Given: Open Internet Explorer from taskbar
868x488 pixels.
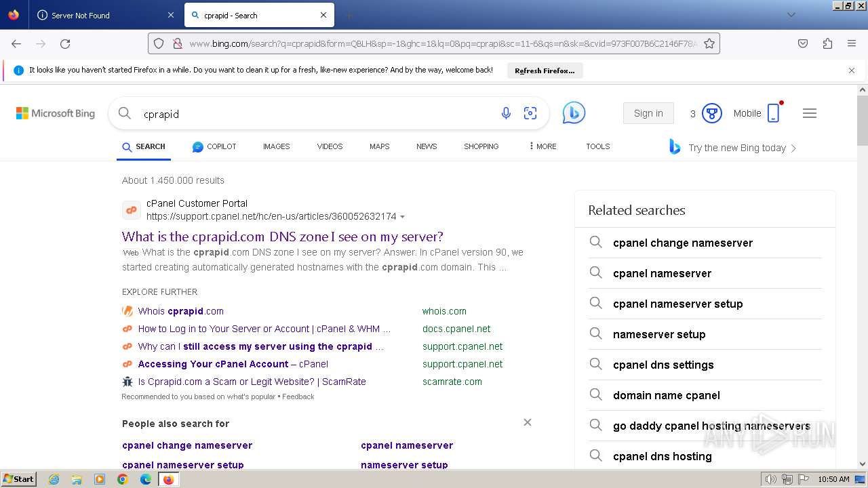Looking at the screenshot, I should pyautogui.click(x=54, y=479).
